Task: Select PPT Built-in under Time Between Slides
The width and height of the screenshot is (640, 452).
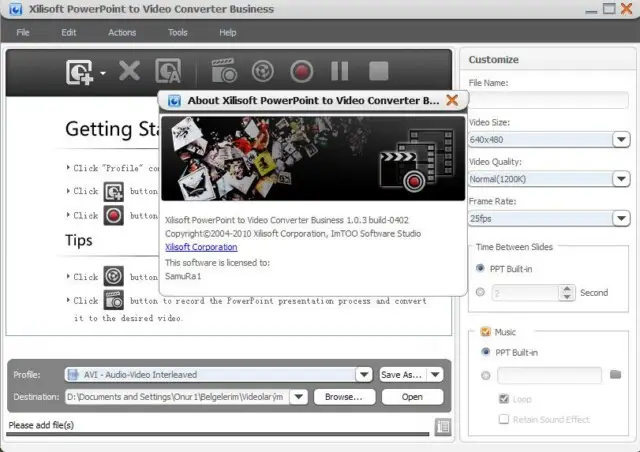Action: (480, 268)
